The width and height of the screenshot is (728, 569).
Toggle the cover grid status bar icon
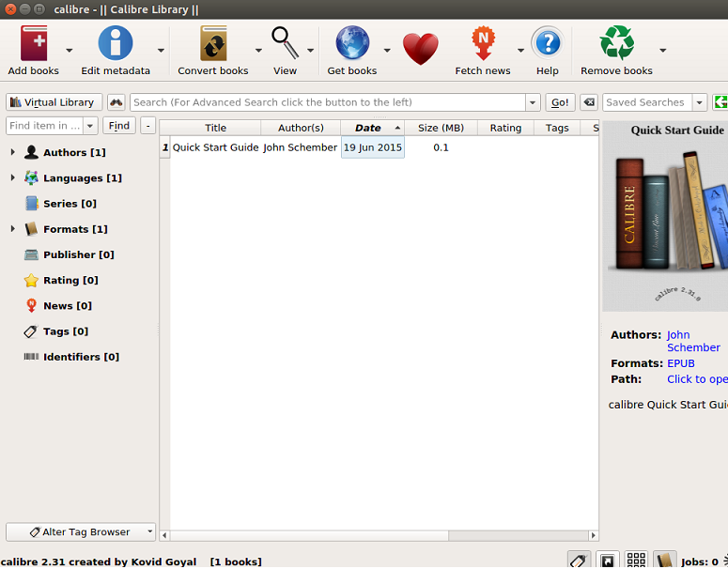coord(636,561)
